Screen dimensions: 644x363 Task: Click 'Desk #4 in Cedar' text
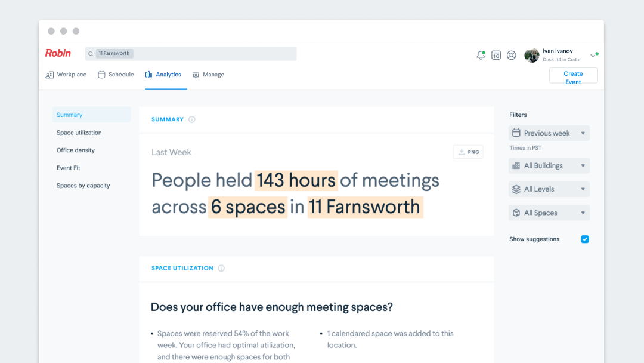pyautogui.click(x=562, y=60)
